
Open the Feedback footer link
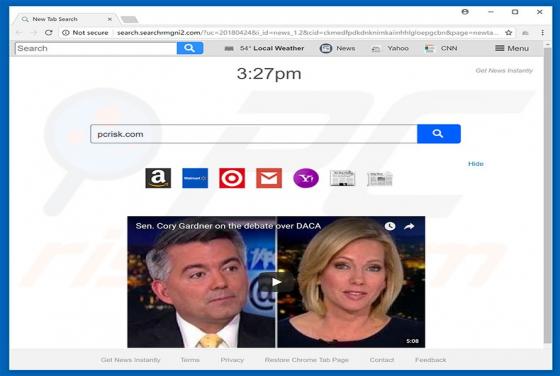click(x=431, y=360)
